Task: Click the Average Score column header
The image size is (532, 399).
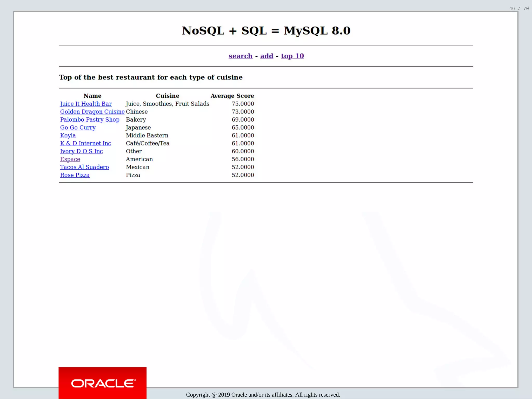Action: tap(232, 96)
